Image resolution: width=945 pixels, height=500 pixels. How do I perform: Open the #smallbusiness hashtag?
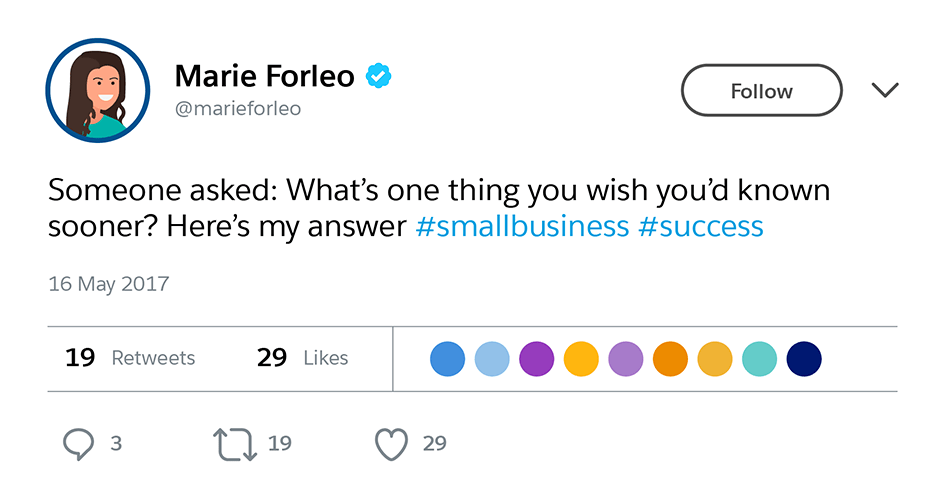click(x=522, y=226)
